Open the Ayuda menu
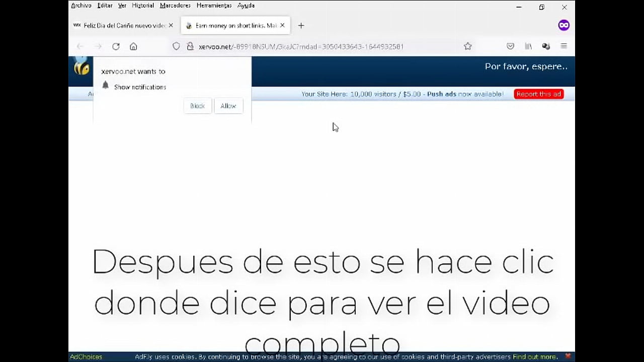Image resolution: width=644 pixels, height=362 pixels. [x=246, y=6]
